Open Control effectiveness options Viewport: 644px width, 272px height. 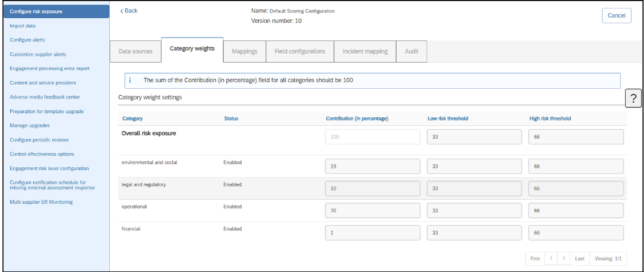pyautogui.click(x=42, y=154)
